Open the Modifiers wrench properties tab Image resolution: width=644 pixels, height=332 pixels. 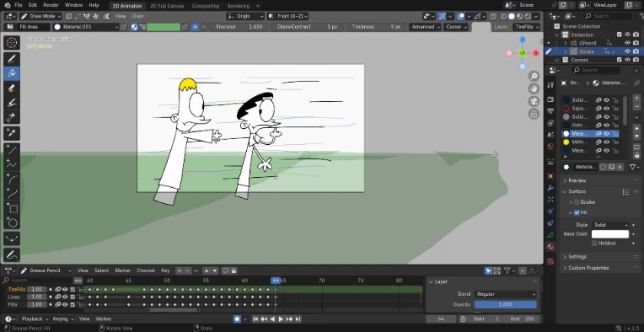pos(550,188)
